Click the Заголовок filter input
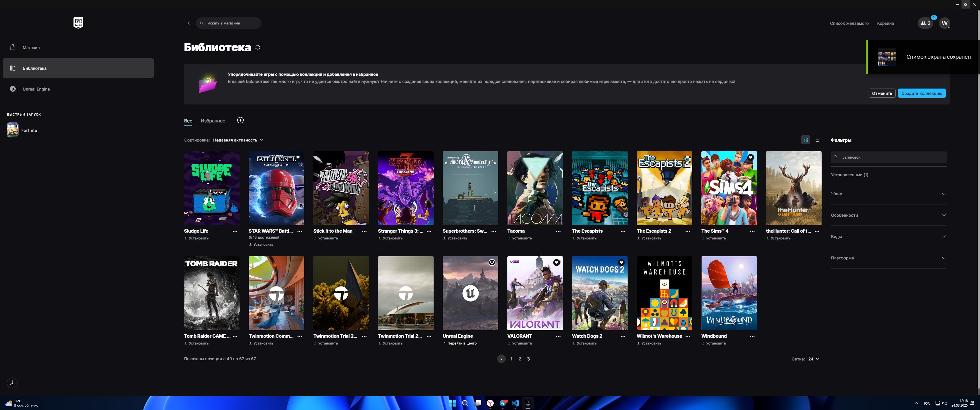The image size is (980, 410). click(889, 157)
